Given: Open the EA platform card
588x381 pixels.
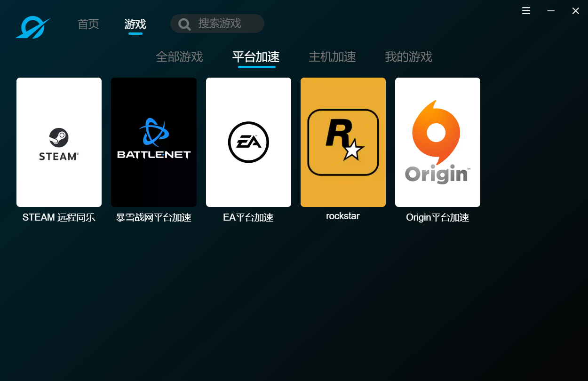Looking at the screenshot, I should click(x=248, y=142).
